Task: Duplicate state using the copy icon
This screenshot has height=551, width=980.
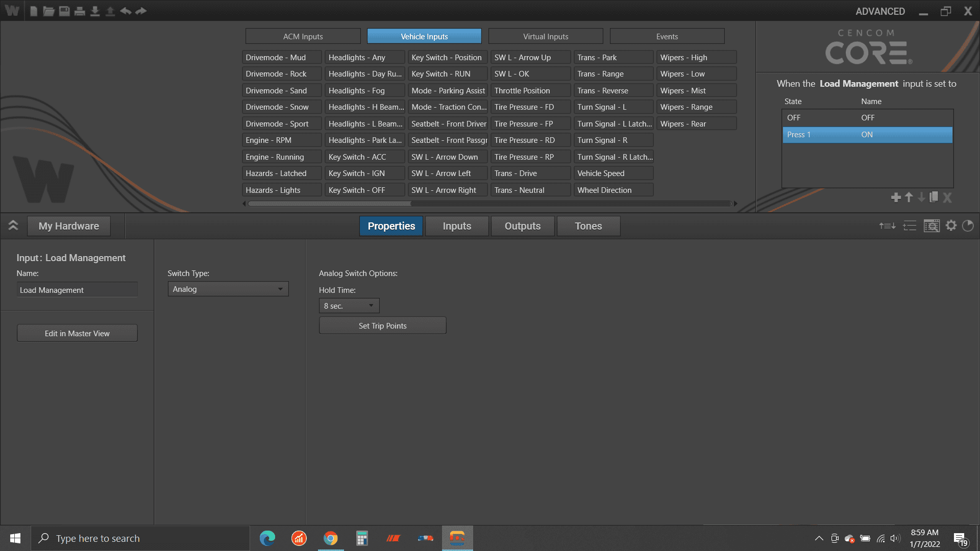Action: pos(934,197)
